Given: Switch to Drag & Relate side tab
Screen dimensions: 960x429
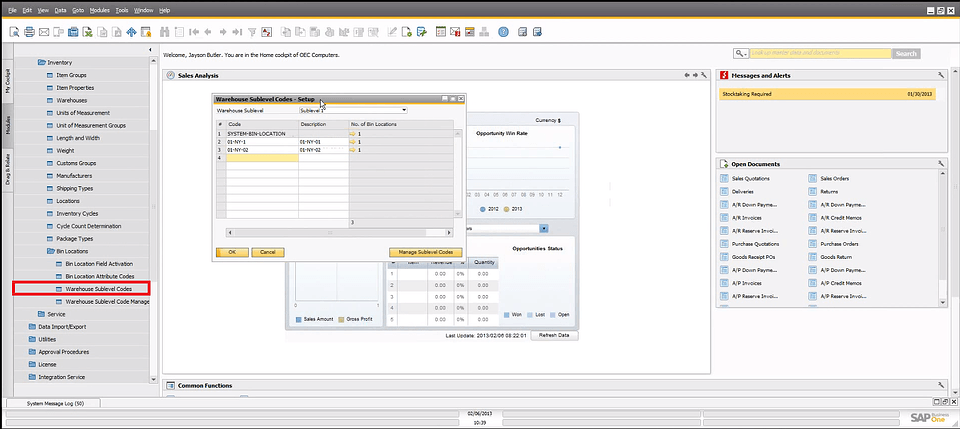Looking at the screenshot, I should pos(7,169).
